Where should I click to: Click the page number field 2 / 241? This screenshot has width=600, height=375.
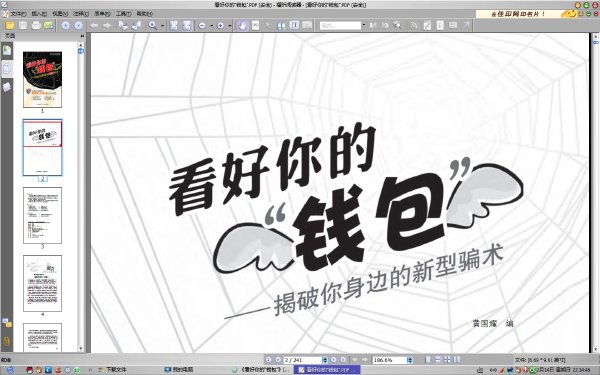(x=303, y=360)
